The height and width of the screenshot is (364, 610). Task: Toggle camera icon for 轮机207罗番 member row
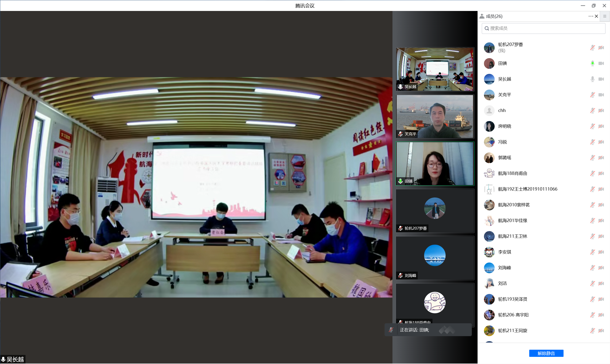(x=601, y=48)
